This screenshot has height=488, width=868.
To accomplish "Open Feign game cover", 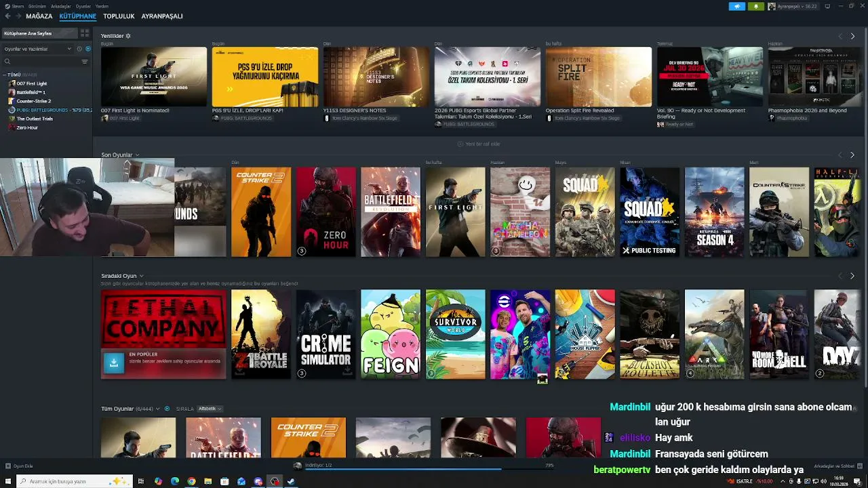I will point(391,334).
